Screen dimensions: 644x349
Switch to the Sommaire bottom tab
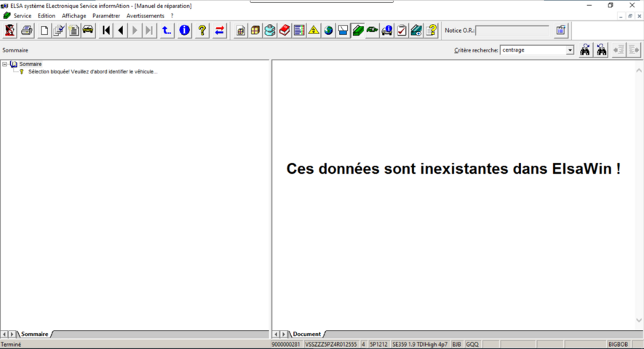[34, 334]
